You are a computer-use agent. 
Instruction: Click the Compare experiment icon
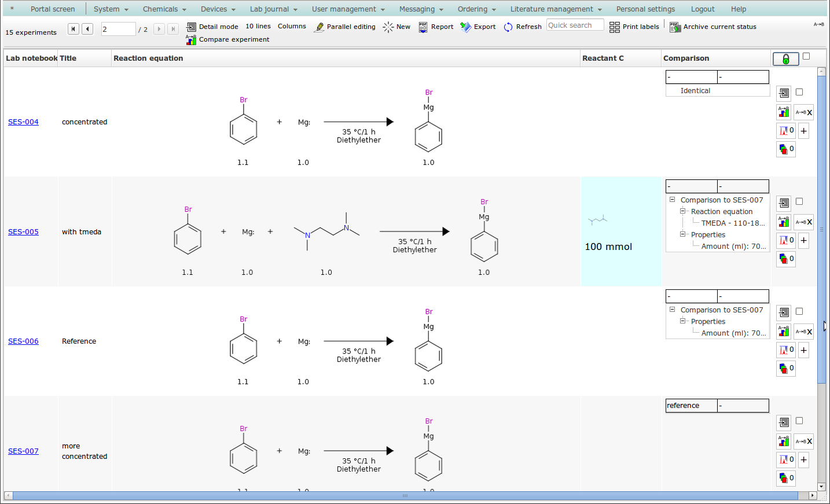pyautogui.click(x=191, y=40)
